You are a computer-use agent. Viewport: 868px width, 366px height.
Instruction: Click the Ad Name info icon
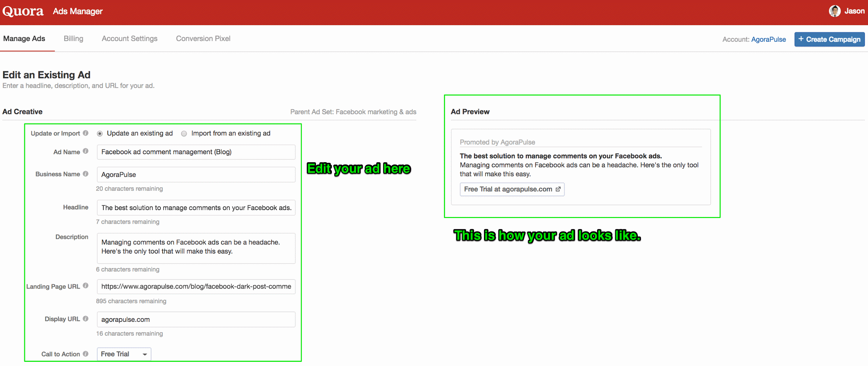(x=86, y=151)
